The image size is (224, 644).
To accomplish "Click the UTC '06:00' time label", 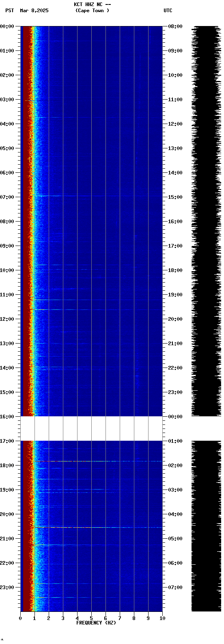I will click(x=175, y=563).
